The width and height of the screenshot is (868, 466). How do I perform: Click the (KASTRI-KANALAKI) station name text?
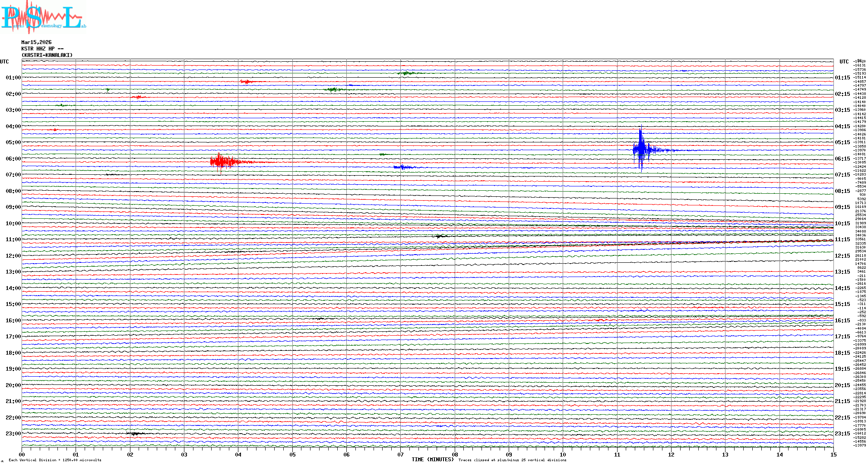point(47,55)
